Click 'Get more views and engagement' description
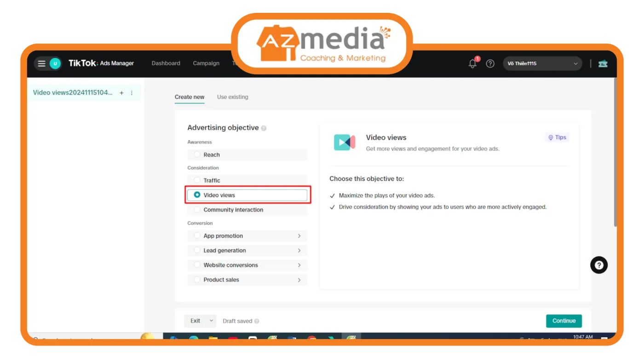The width and height of the screenshot is (644, 362). tap(433, 149)
